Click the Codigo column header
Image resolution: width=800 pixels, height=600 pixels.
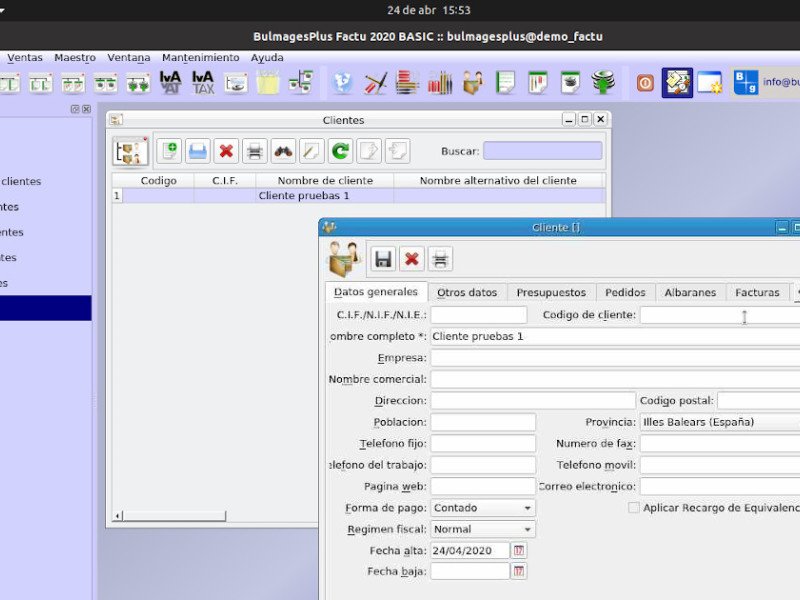pos(158,181)
